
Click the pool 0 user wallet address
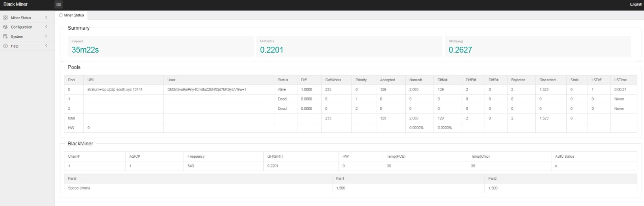206,89
